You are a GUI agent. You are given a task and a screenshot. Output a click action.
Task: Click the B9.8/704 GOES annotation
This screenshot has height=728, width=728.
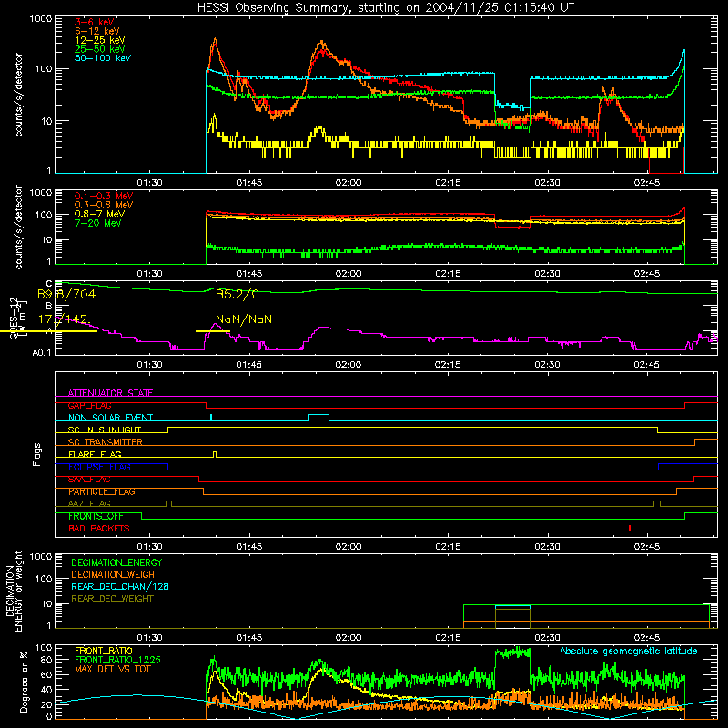coord(66,294)
